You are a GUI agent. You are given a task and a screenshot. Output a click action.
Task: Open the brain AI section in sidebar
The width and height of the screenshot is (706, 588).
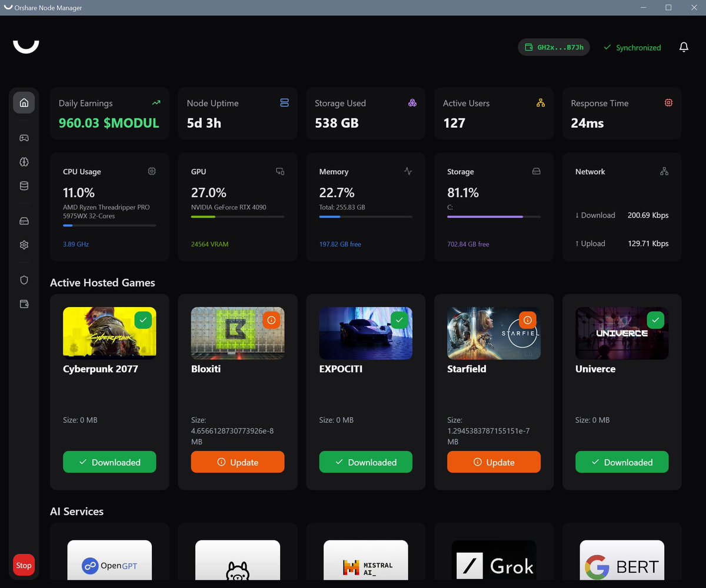tap(24, 162)
